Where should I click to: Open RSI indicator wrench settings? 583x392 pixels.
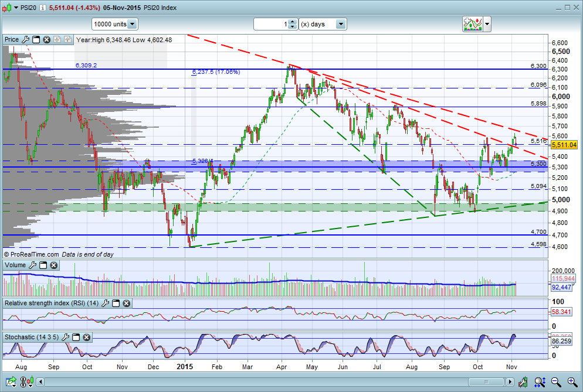[x=105, y=303]
